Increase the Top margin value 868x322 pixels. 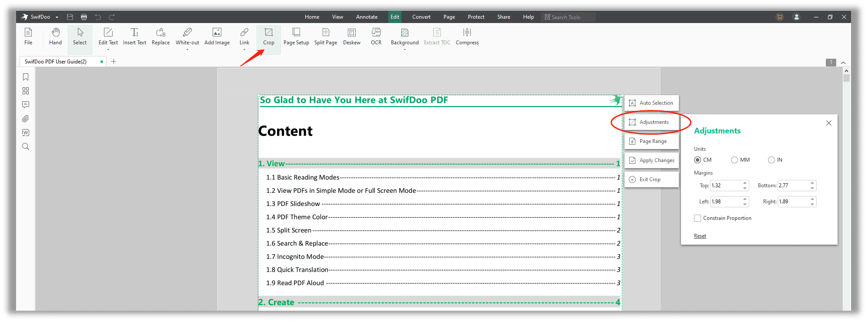pos(745,183)
